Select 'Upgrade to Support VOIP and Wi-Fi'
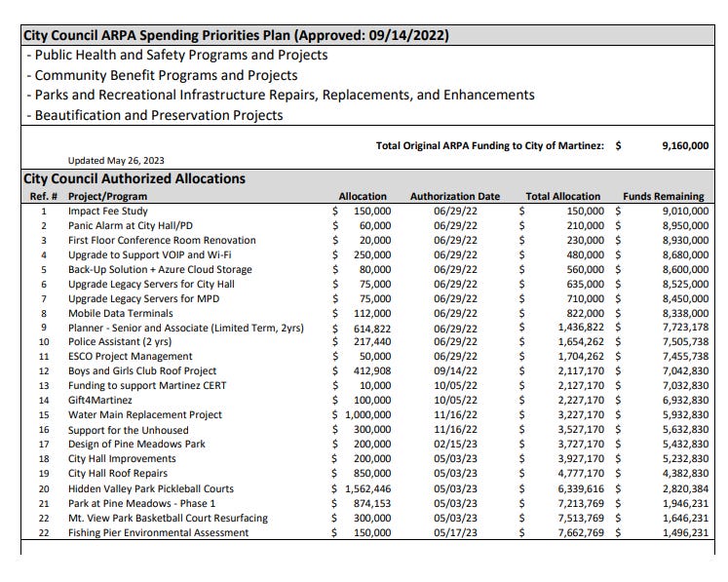 (x=149, y=255)
